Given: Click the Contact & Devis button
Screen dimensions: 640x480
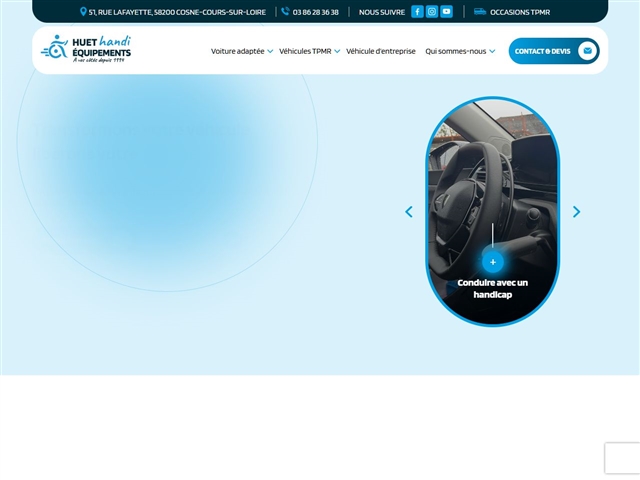Looking at the screenshot, I should [x=543, y=51].
